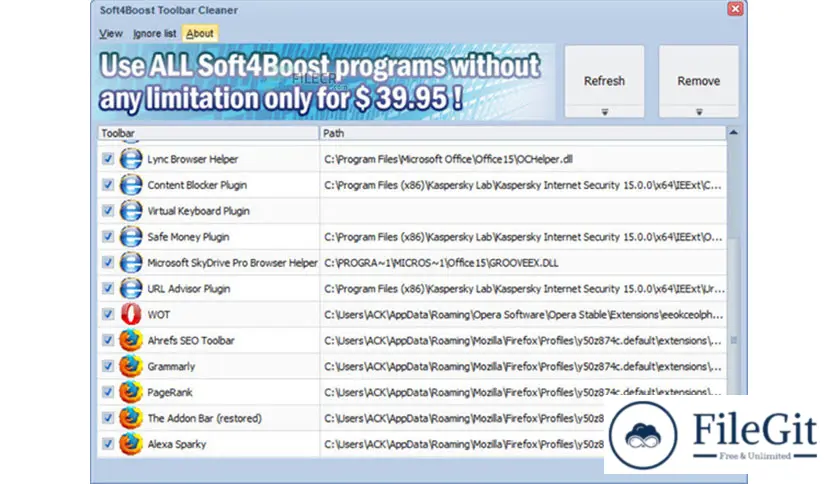Viewport: 836px width, 484px height.
Task: Click the IE icon beside Safe Money Plugin
Action: tap(131, 237)
